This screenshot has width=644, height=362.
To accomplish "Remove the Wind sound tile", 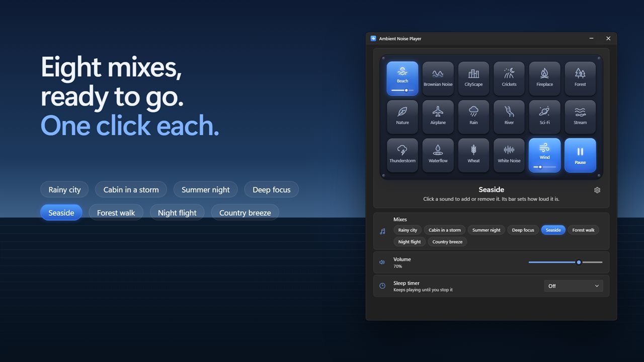I will 544,155.
